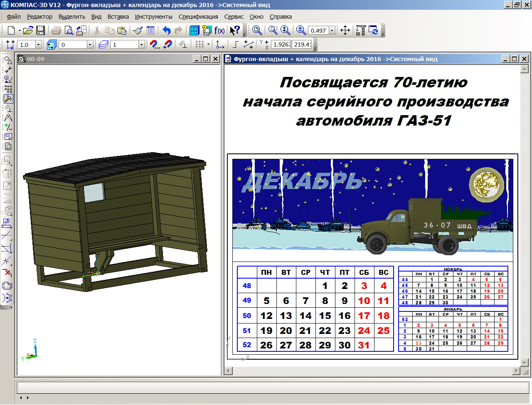The image size is (532, 405).
Task: Open the Geometry tools panel in sidebar
Action: tap(8, 60)
